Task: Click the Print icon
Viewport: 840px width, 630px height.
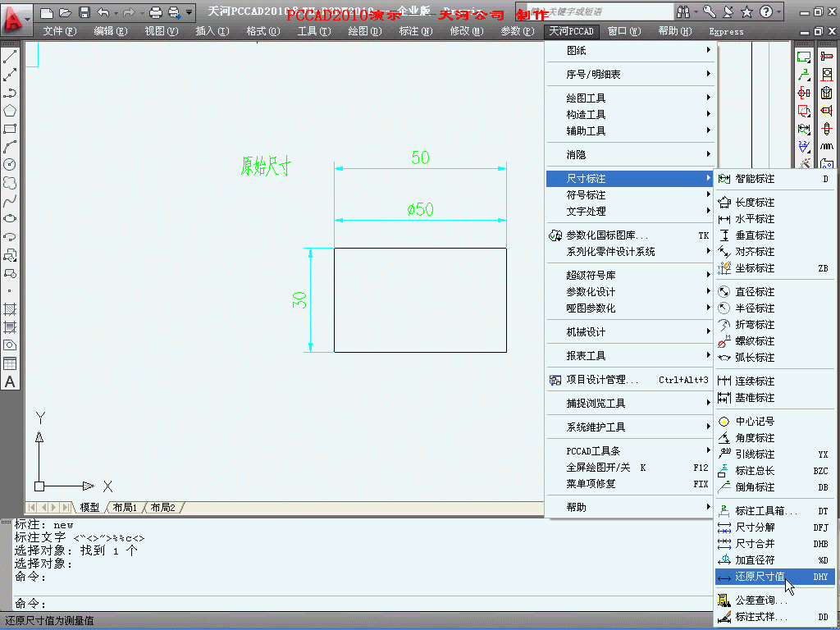Action: 155,11
